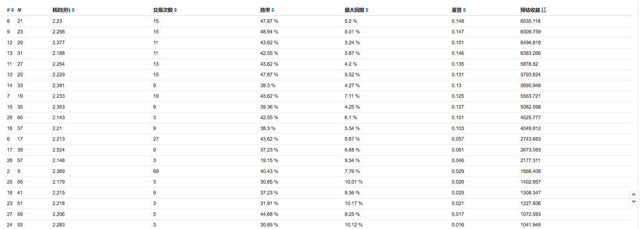
Task: Click the max drawdown 10.17 % cell
Action: coord(353,203)
